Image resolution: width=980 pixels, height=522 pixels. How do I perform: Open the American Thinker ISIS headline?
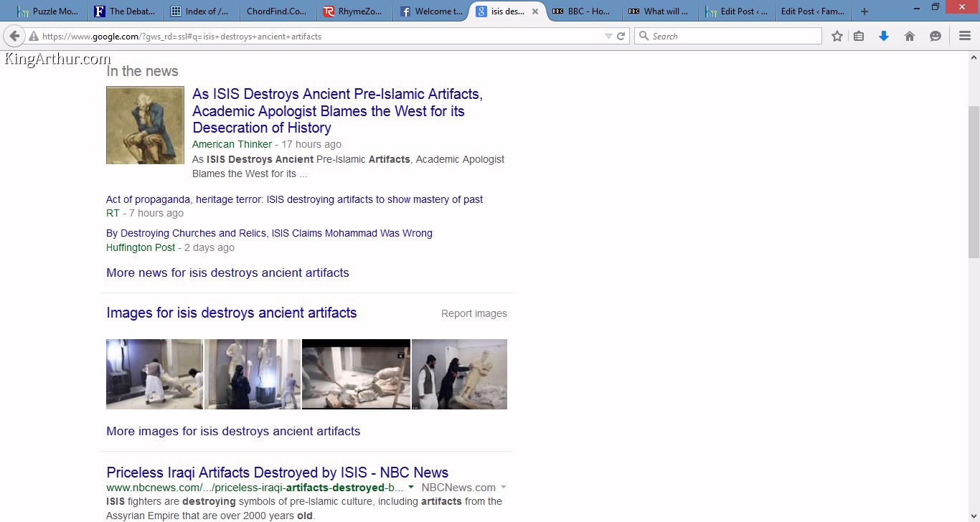coord(337,111)
